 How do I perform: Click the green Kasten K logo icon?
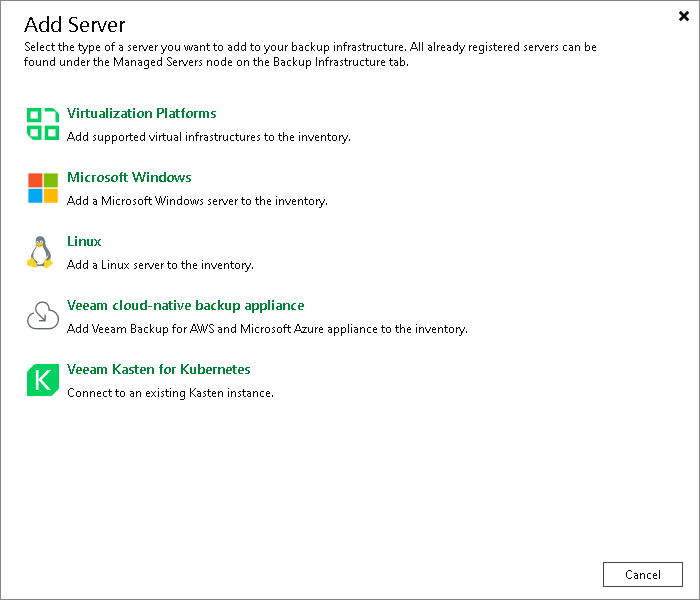pos(43,380)
